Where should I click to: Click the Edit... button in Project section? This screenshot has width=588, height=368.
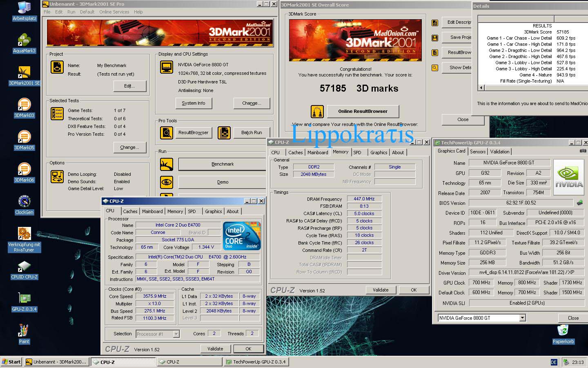tap(129, 86)
